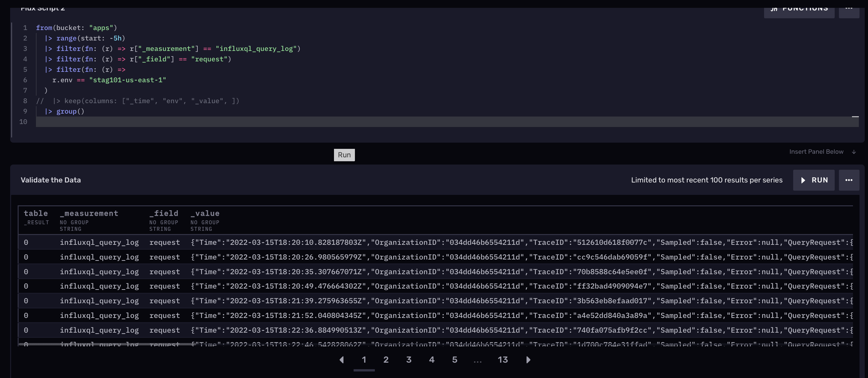Open page 2 of the query results

tap(386, 360)
